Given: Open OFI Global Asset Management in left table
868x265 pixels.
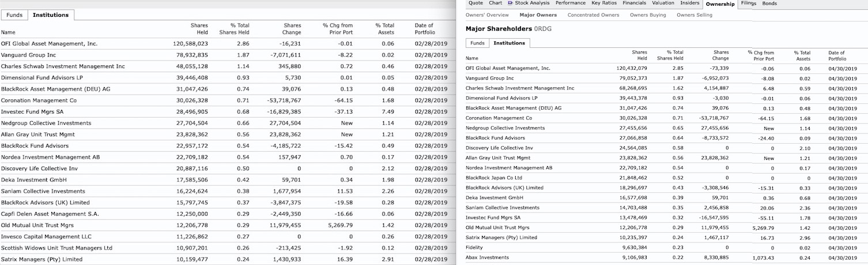Looking at the screenshot, I should click(50, 43).
